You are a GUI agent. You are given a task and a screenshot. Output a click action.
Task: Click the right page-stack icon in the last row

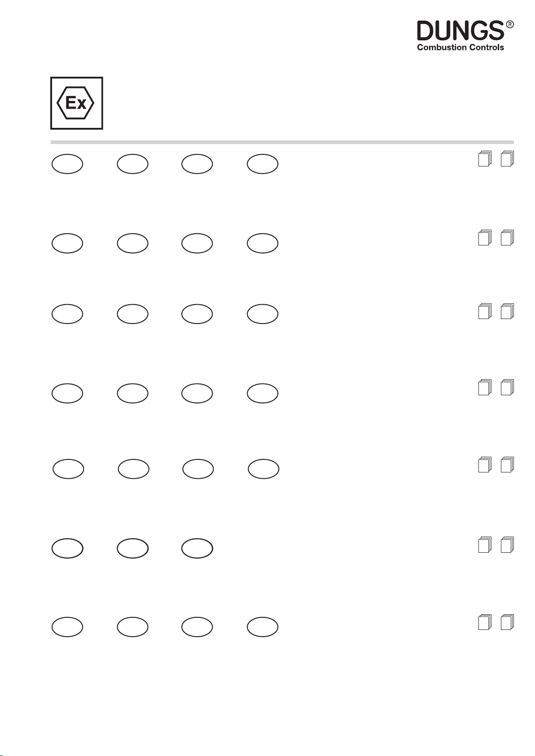(x=507, y=622)
